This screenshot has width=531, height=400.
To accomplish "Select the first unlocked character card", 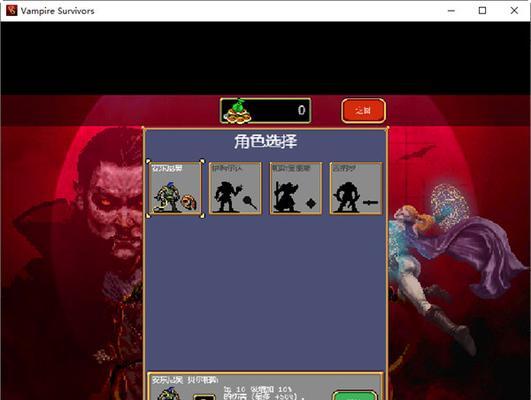I will [175, 188].
